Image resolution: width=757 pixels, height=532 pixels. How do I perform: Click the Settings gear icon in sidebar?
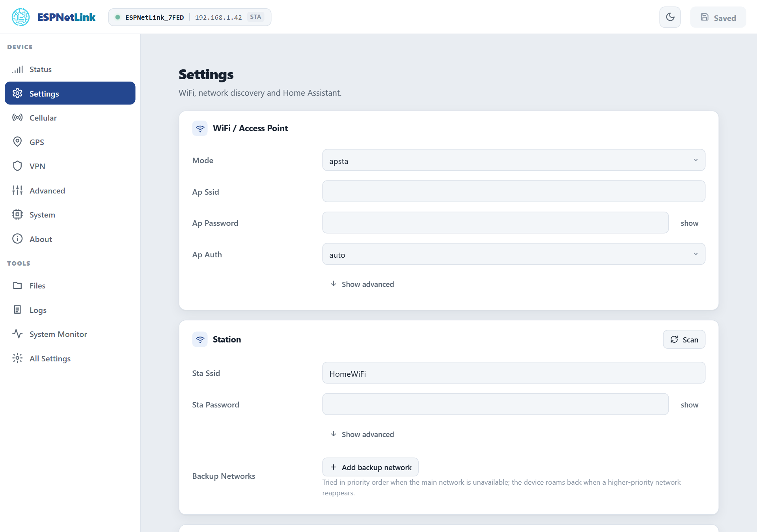pos(17,93)
